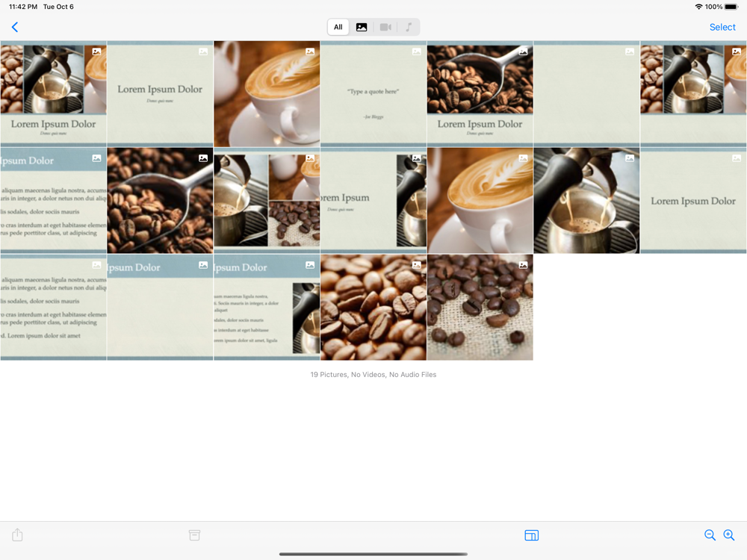Tap the Wi-Fi status icon
Image resolution: width=747 pixels, height=560 pixels.
(699, 7)
